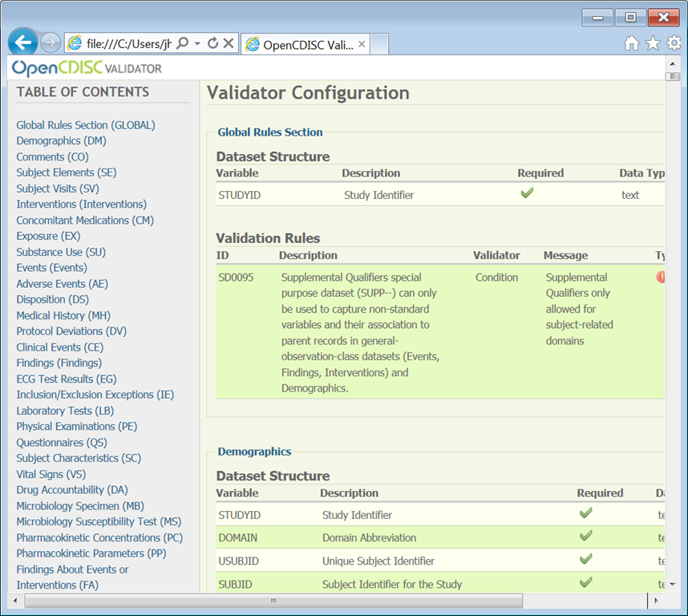Viewport: 688px width, 616px height.
Task: Click the browser Forward arrow button
Action: click(x=50, y=43)
